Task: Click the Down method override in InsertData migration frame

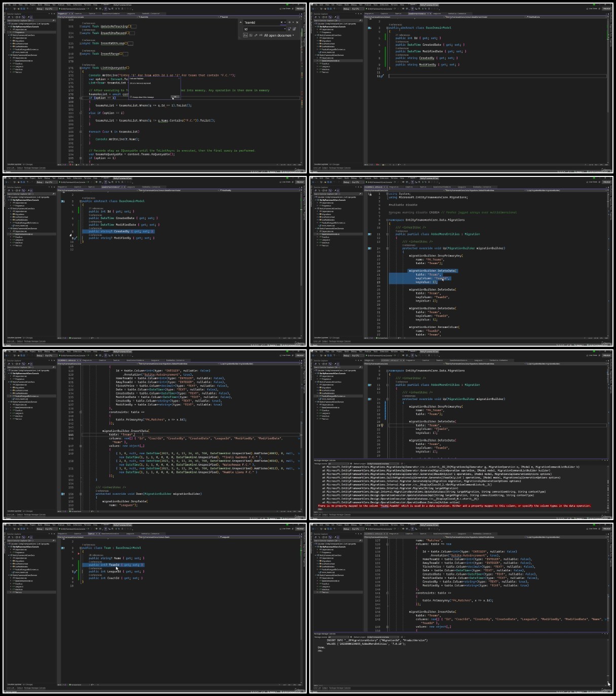Action: coord(149,494)
